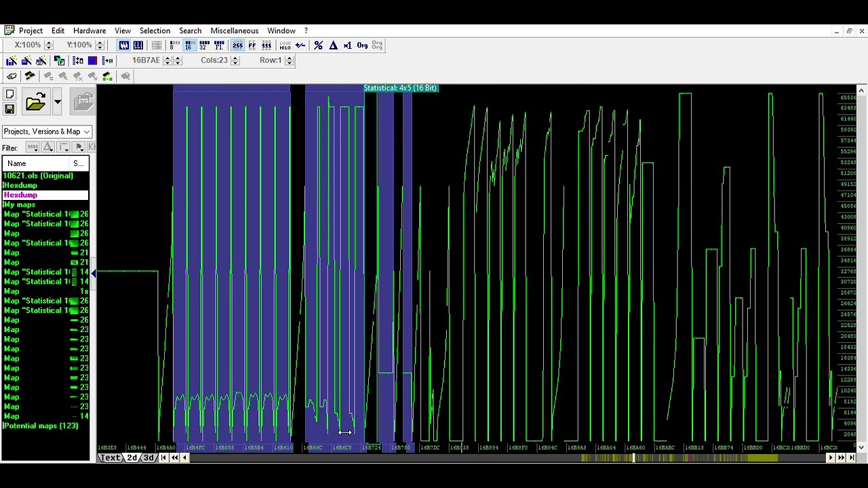This screenshot has width=868, height=488.
Task: Switch to 32-bit data width icon
Action: [x=203, y=45]
